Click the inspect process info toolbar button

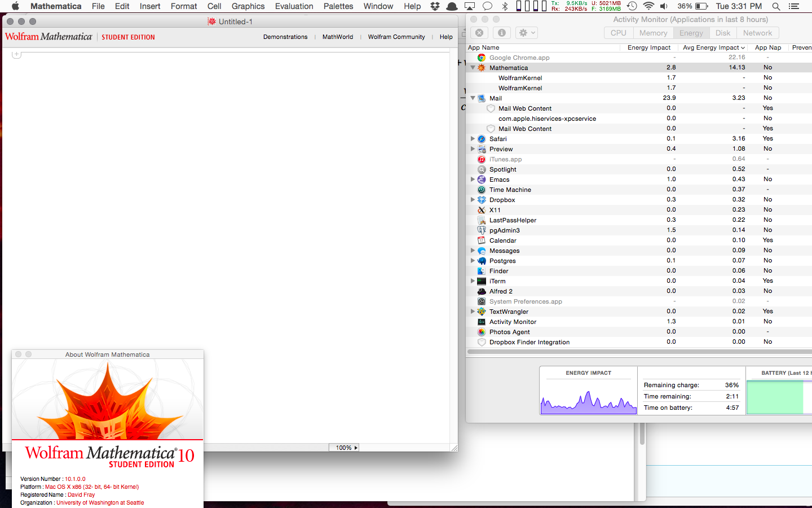[501, 33]
